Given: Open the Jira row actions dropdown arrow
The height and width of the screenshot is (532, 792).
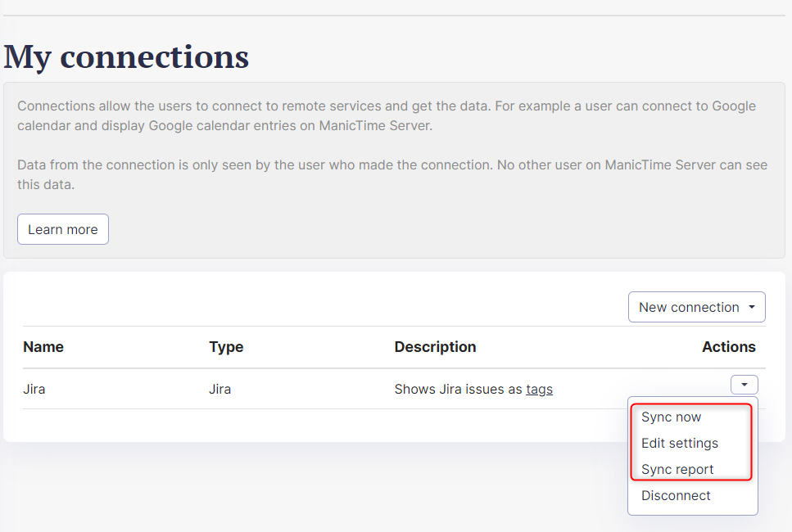Looking at the screenshot, I should click(x=744, y=385).
